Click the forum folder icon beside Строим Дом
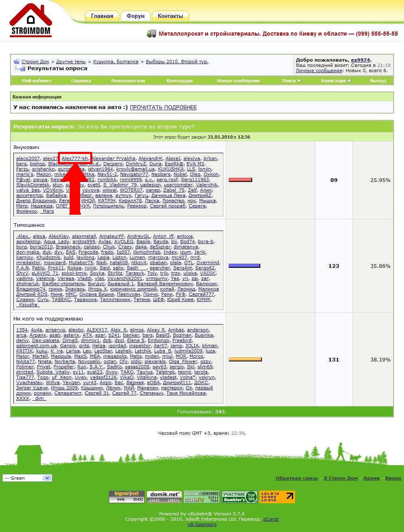 point(16,62)
